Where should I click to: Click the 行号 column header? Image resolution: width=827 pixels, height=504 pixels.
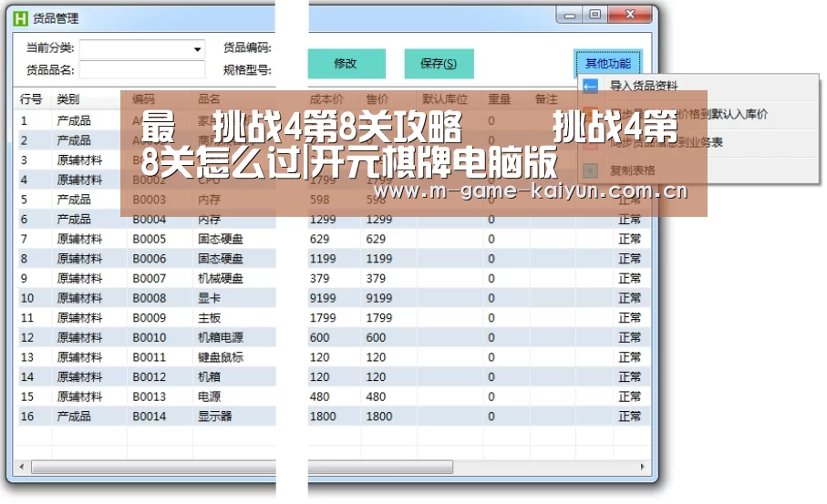click(x=31, y=99)
